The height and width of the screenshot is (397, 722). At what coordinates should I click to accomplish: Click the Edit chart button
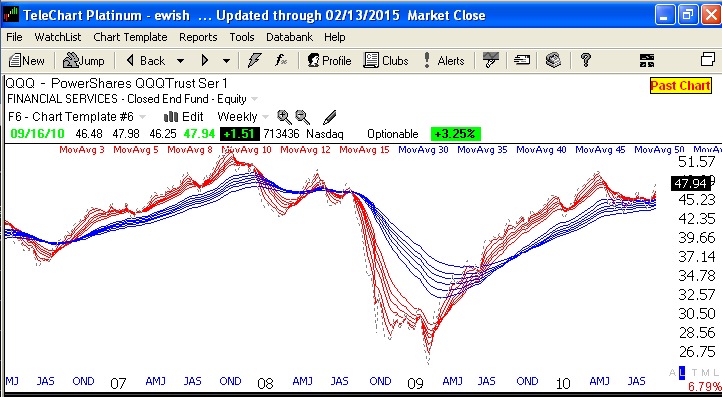click(183, 117)
